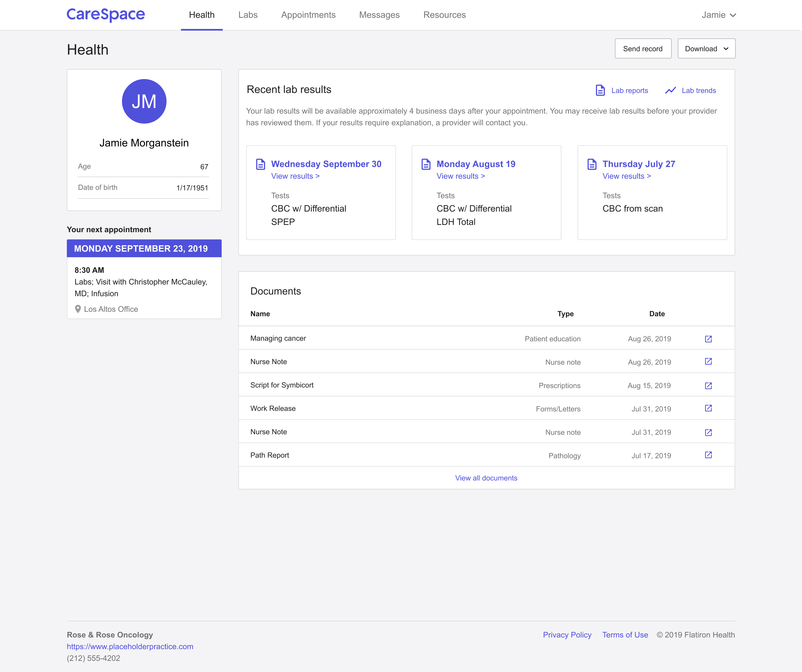
Task: Open Jul 31 Nurse Note external link icon
Action: 708,432
